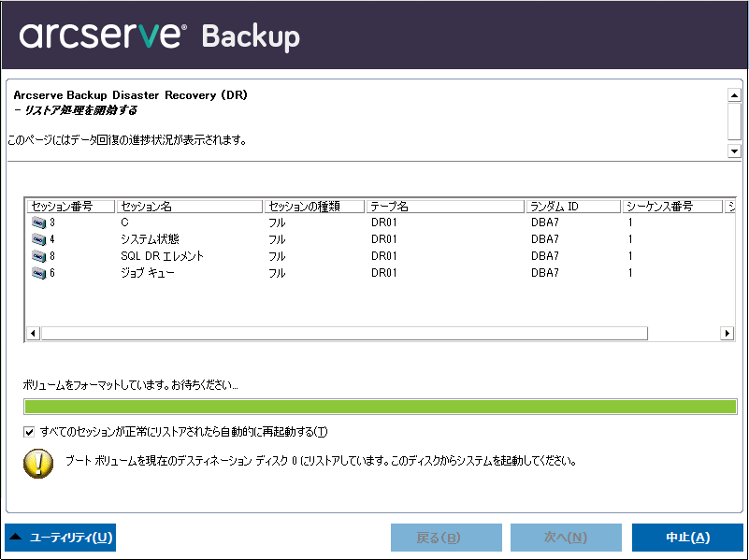Click the session 6 drive icon

[x=38, y=273]
